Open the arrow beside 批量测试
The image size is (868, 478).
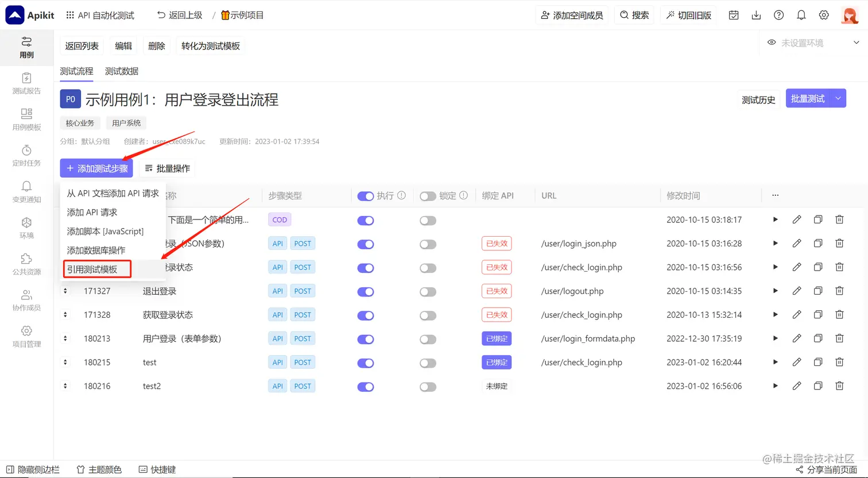pos(838,99)
